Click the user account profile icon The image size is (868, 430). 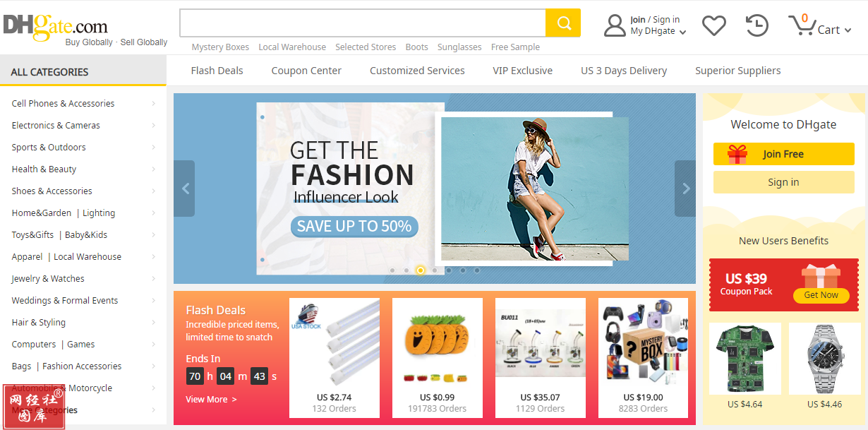615,25
